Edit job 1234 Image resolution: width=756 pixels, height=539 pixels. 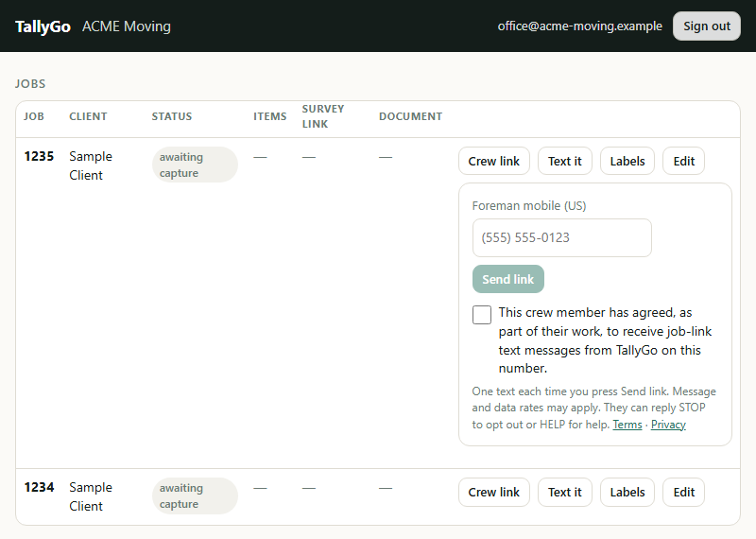click(x=683, y=493)
